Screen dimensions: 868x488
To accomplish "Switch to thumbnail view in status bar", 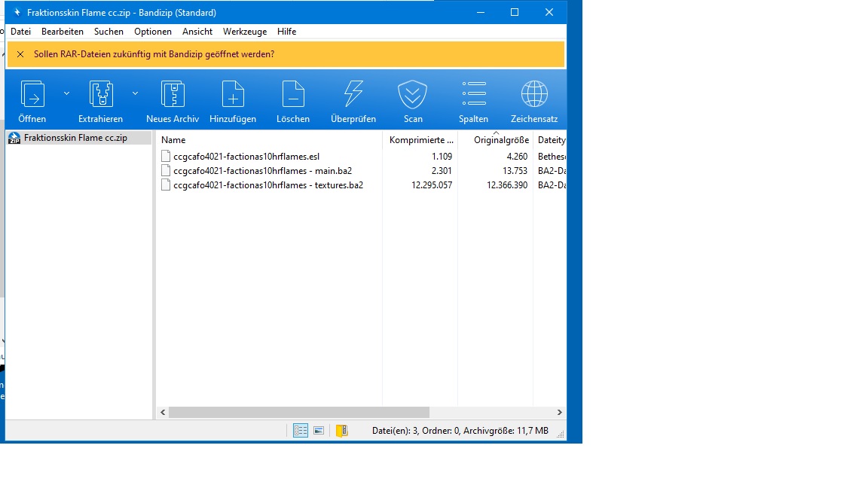I will 319,431.
